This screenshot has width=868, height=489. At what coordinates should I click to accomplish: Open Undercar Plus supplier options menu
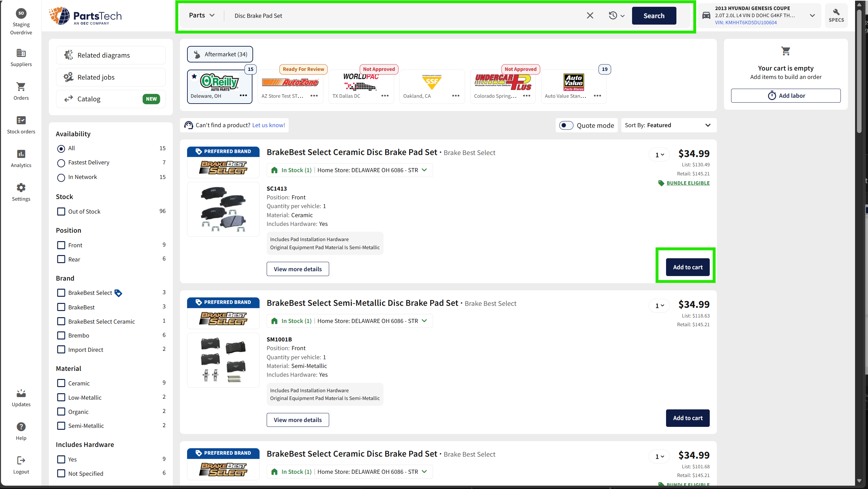point(526,96)
